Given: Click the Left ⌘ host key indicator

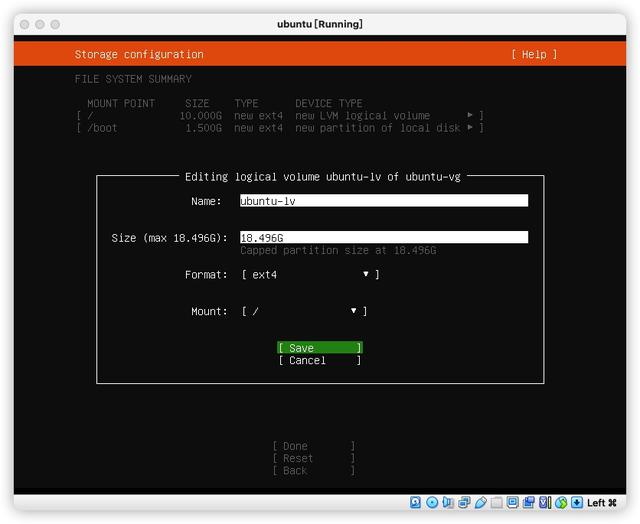Looking at the screenshot, I should pyautogui.click(x=602, y=503).
